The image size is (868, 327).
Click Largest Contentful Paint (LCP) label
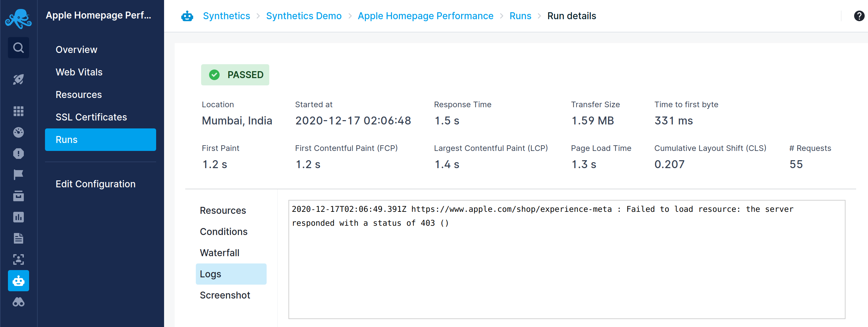(x=491, y=148)
